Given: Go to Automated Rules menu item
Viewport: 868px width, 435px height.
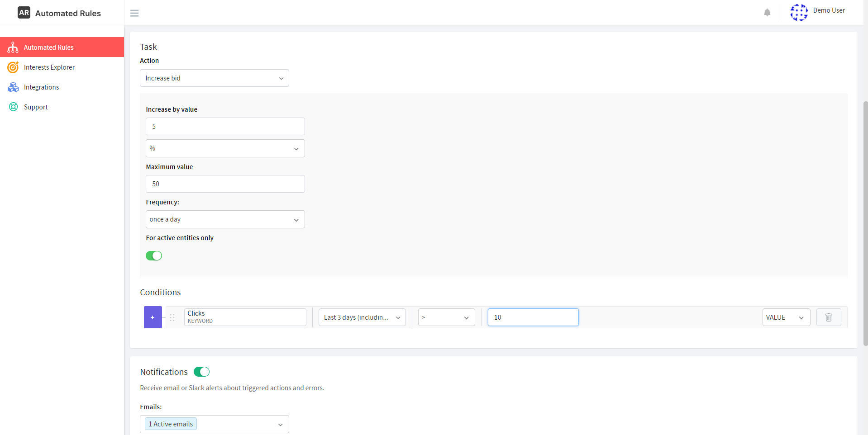Looking at the screenshot, I should (x=62, y=47).
